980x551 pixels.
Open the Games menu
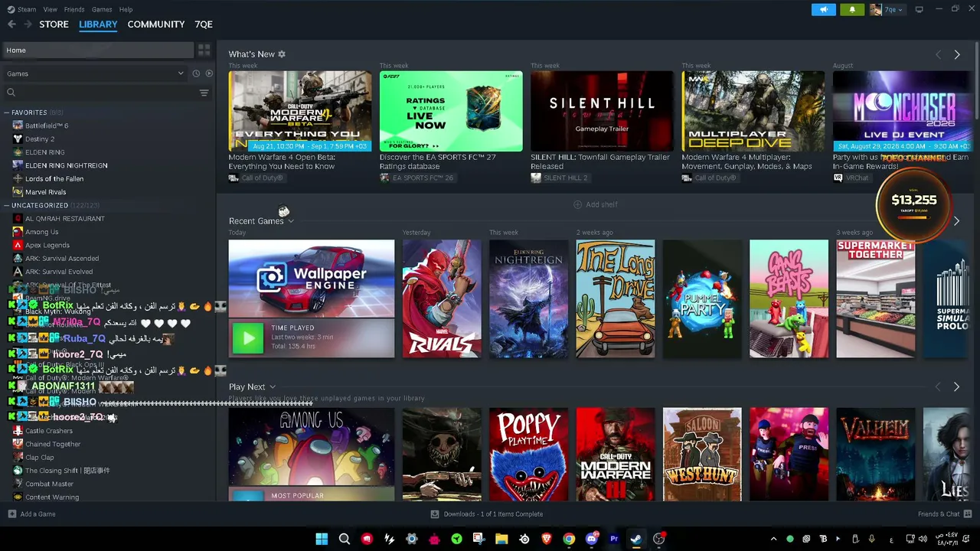tap(102, 9)
